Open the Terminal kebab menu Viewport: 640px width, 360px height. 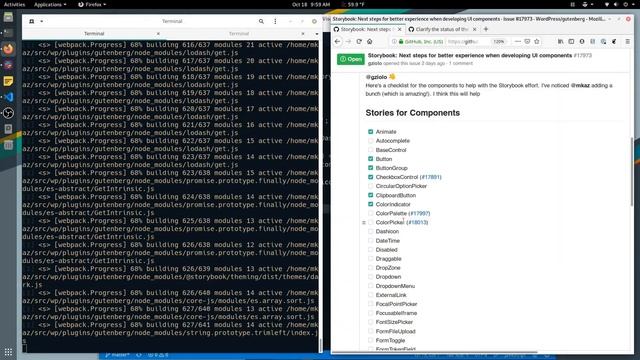pos(275,21)
